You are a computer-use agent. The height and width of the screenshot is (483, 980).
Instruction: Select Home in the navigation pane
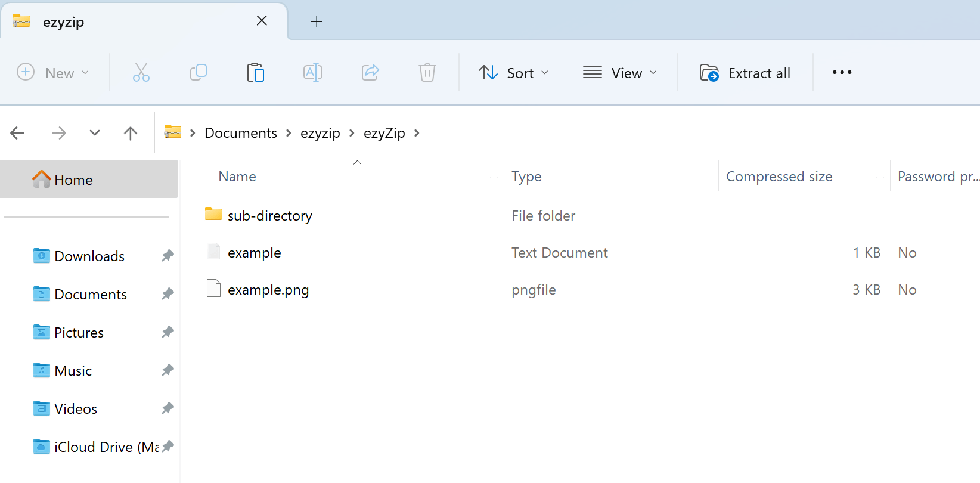click(x=89, y=179)
